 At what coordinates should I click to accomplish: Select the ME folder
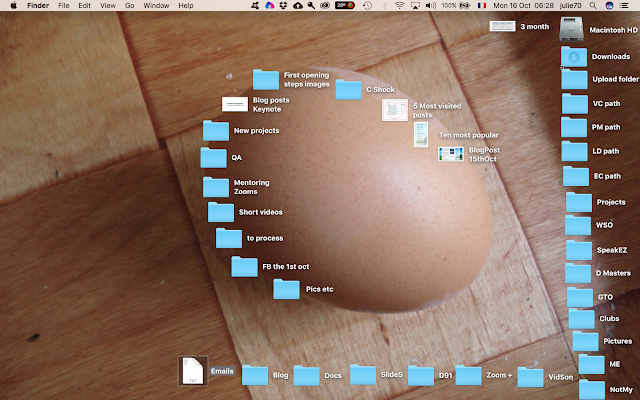point(591,364)
